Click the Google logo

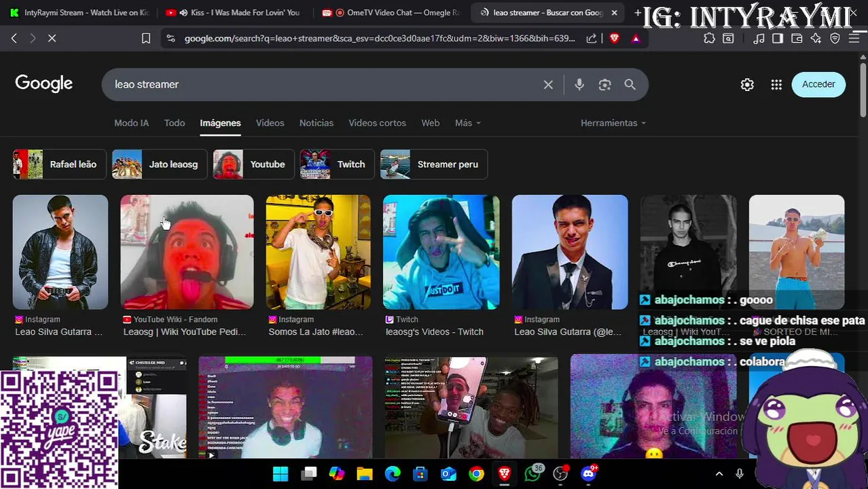[43, 84]
